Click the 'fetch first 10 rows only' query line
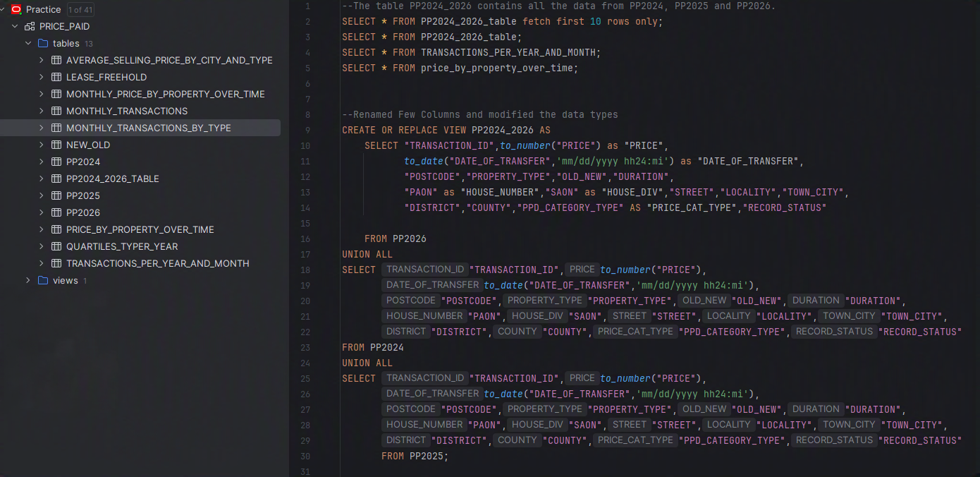This screenshot has width=980, height=477. 503,21
